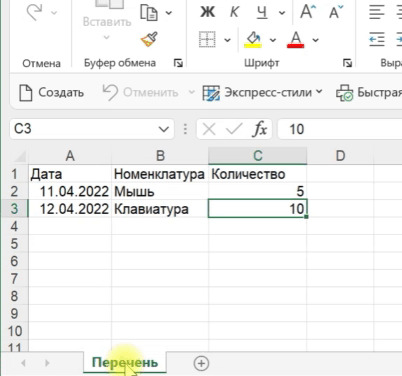Viewport: 402px width, 376px height.
Task: Decrease indent icon
Action: (377, 40)
